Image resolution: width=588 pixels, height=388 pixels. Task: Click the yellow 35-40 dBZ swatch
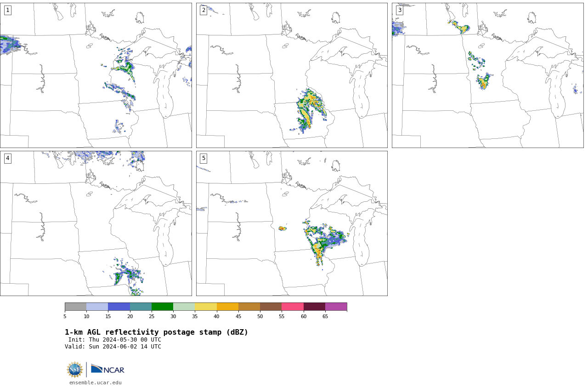point(206,307)
